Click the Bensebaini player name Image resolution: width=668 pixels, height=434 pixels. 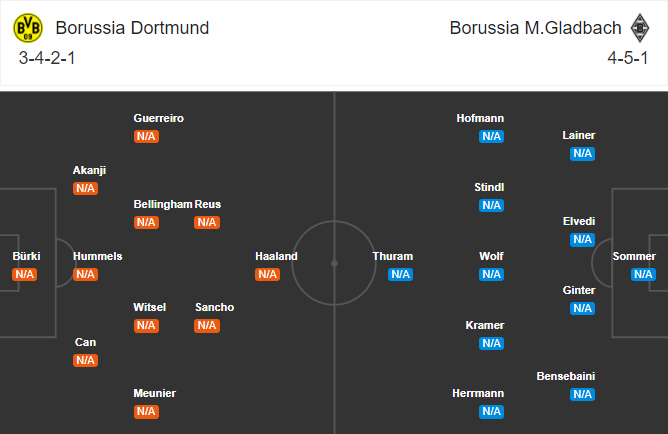click(x=566, y=376)
